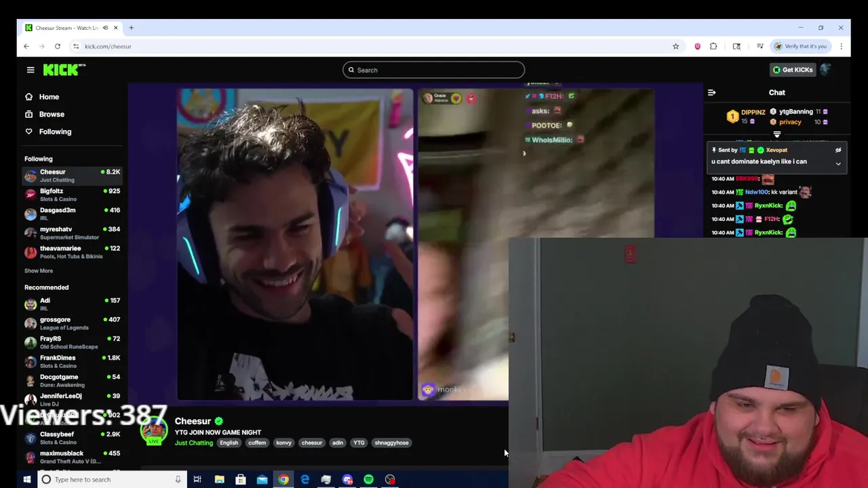The image size is (868, 488).
Task: Open recommended channel maximusblack
Action: 73,457
